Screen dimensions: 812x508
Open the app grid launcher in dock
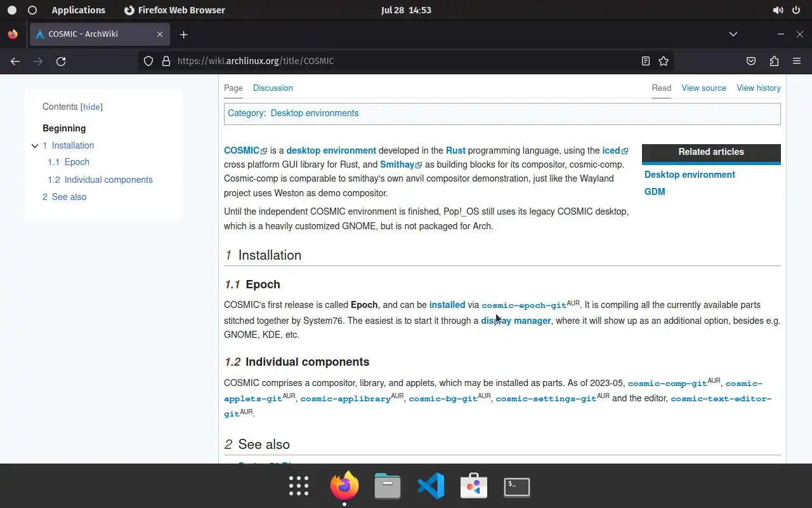(x=299, y=486)
